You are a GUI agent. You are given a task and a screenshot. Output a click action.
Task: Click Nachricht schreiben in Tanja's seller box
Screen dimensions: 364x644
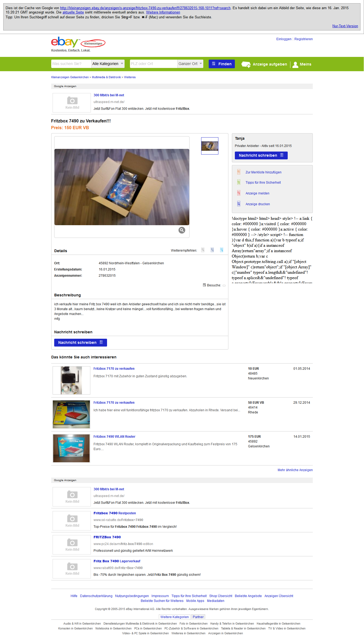[261, 155]
